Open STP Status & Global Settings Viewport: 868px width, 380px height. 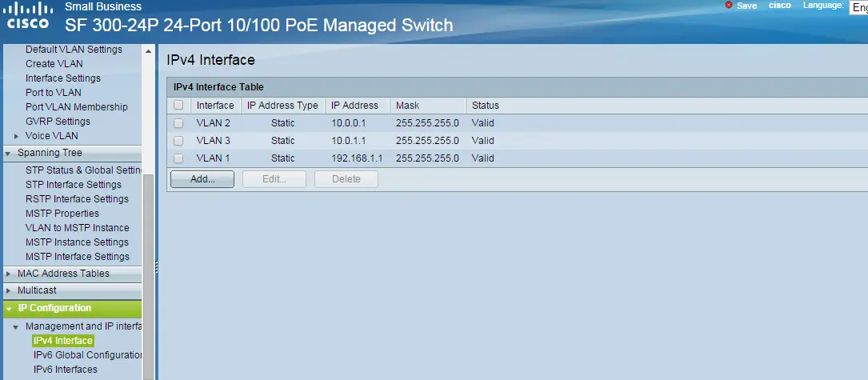pyautogui.click(x=83, y=170)
